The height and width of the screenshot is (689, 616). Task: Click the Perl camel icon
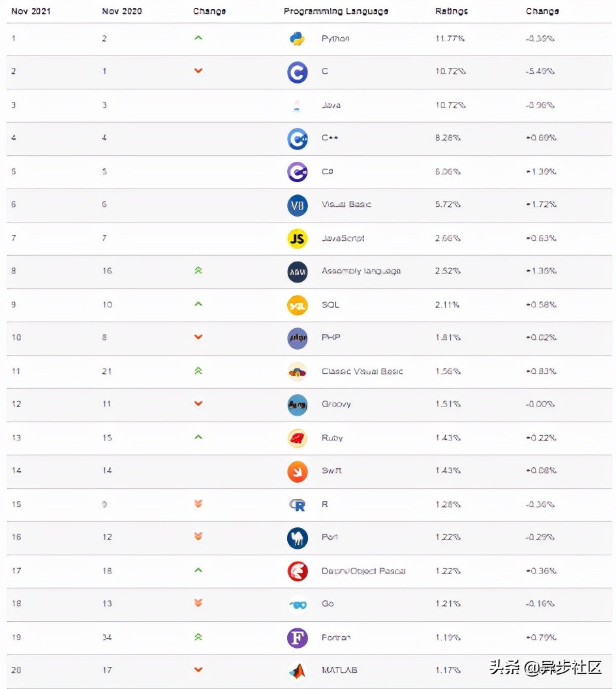click(298, 538)
